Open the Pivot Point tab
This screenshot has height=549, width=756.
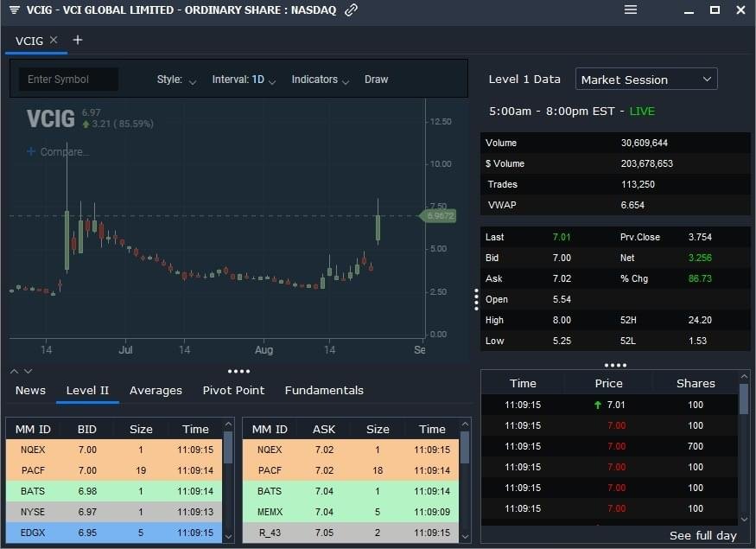point(233,390)
